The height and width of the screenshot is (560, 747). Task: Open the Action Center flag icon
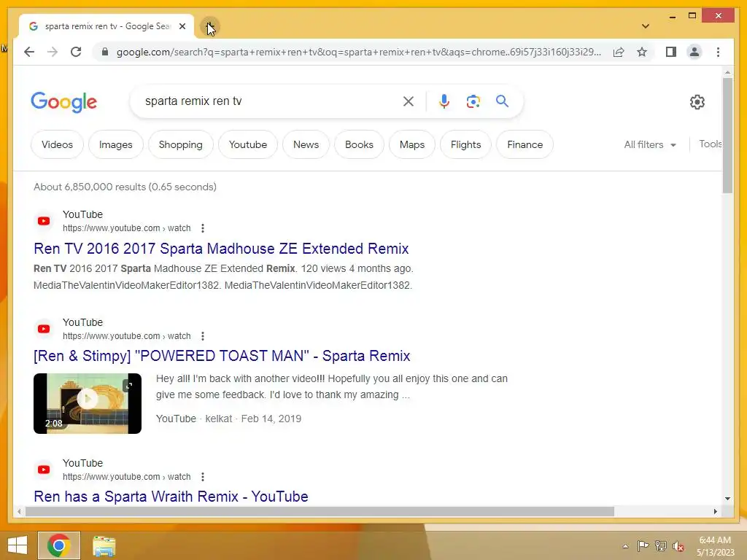tap(643, 545)
